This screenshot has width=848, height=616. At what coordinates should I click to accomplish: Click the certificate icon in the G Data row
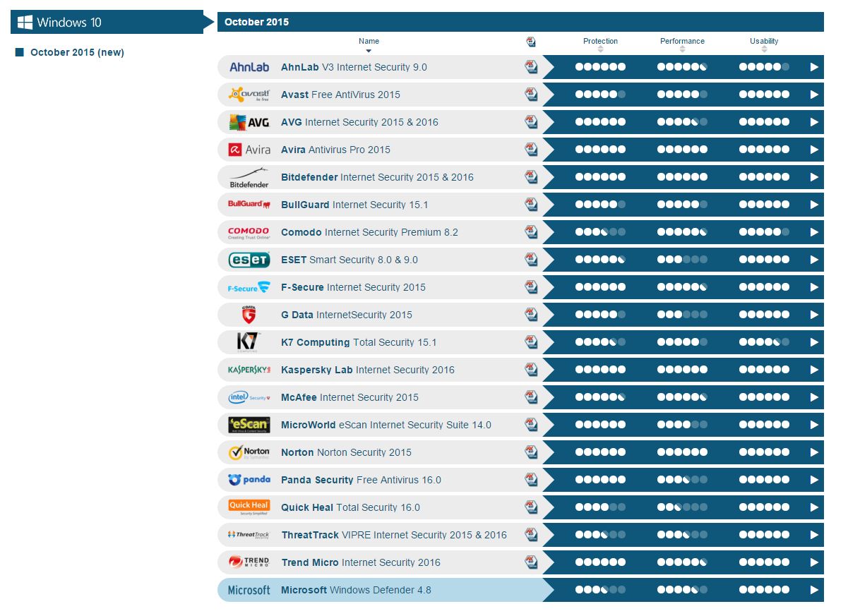[531, 315]
